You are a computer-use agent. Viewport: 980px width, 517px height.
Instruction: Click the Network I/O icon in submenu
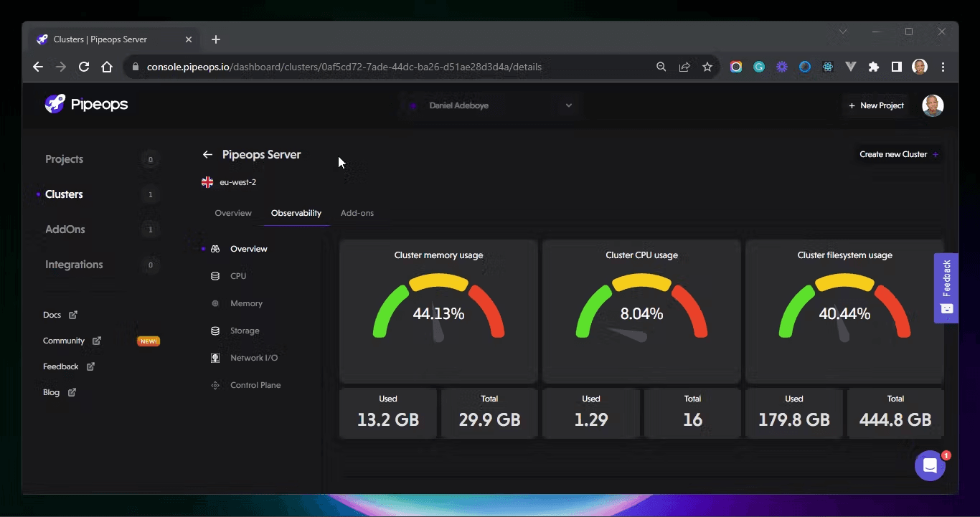pyautogui.click(x=215, y=358)
